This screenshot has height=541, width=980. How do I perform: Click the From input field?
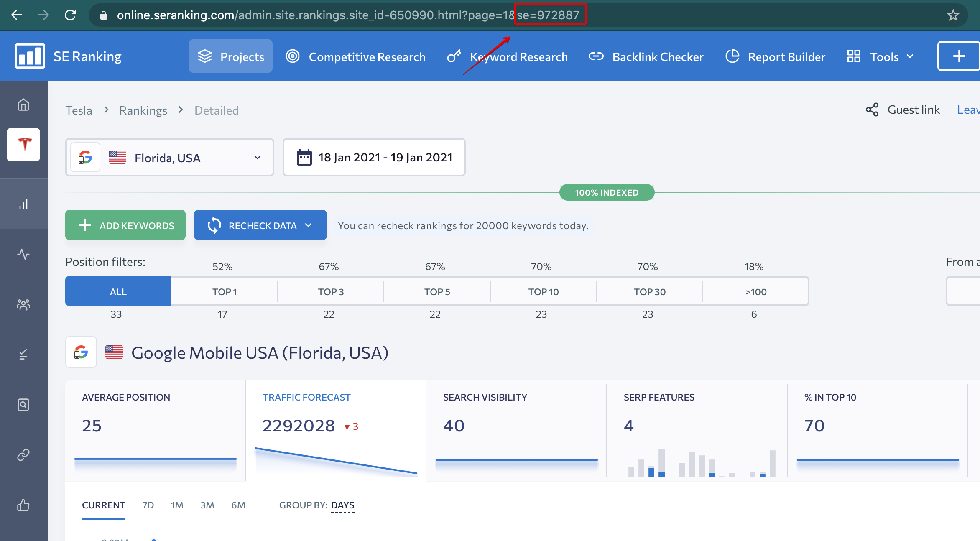click(963, 291)
